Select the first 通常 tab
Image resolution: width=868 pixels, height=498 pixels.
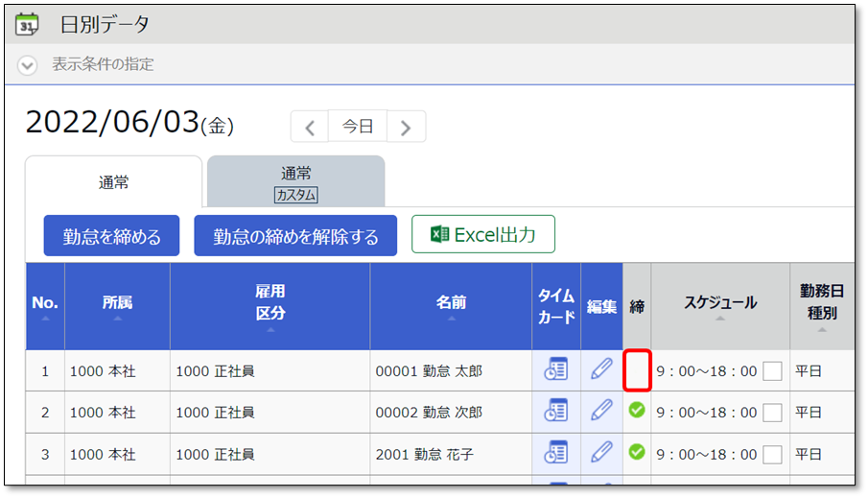pyautogui.click(x=113, y=181)
